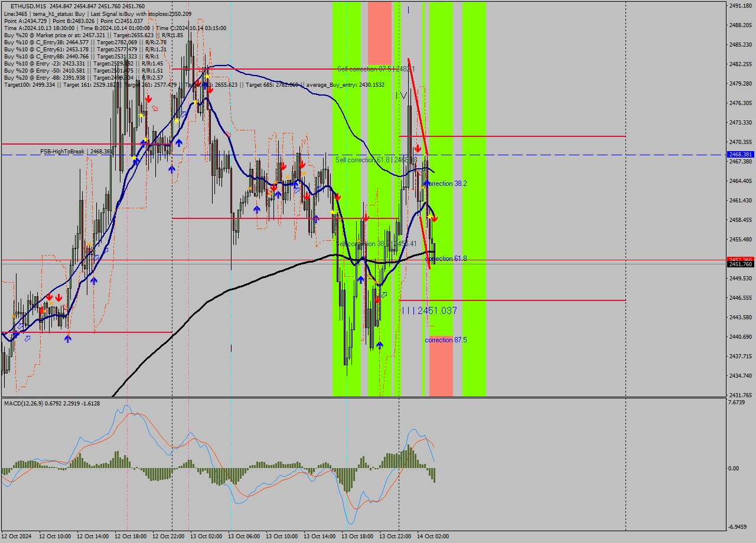Click the 'Sell correction 38.2' label
Screen dimensions: 756x543
pos(376,244)
